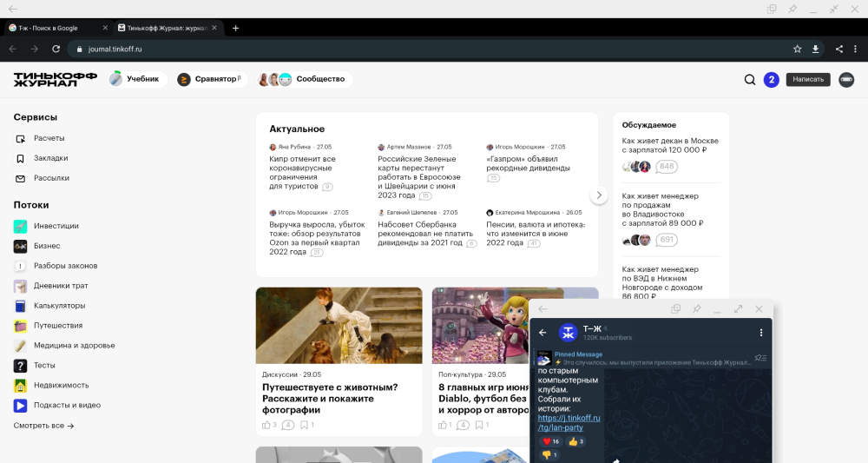The image size is (868, 463).
Task: Open Инвестиции stream icon
Action: pos(21,226)
